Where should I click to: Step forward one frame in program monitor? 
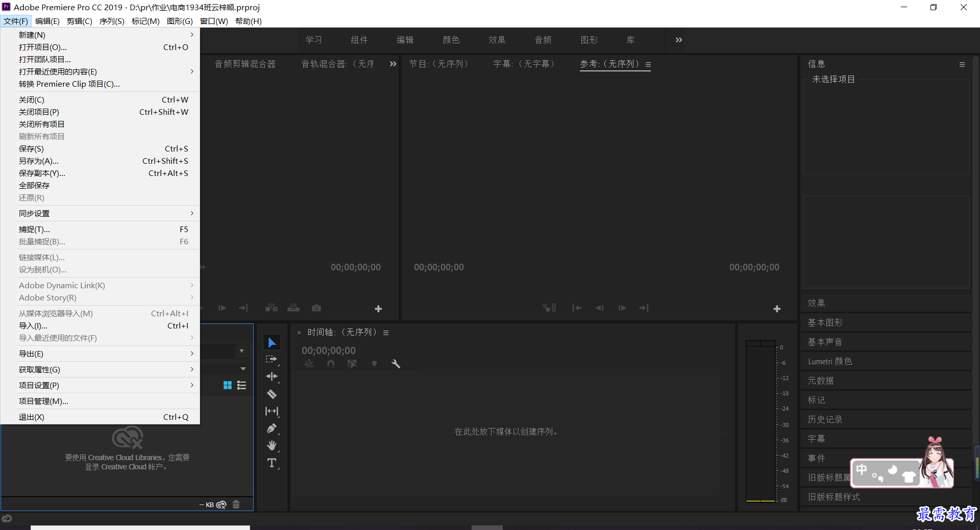point(622,308)
